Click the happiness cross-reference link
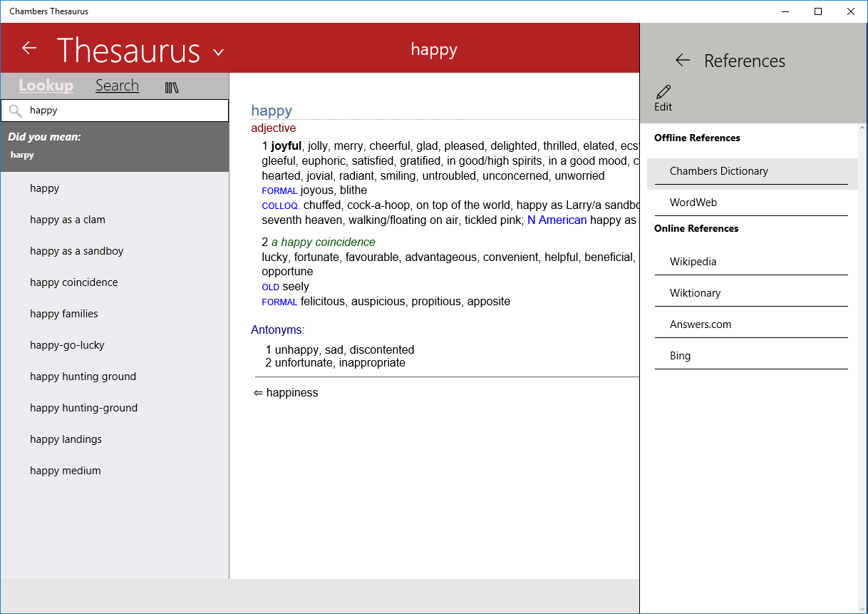Image resolution: width=868 pixels, height=614 pixels. point(292,392)
